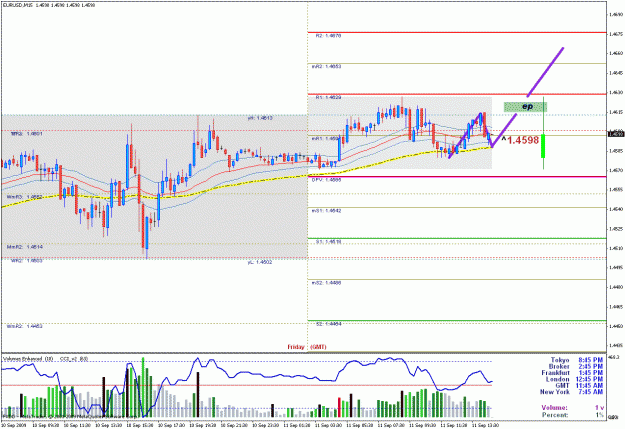Screen dimensions: 625x429
Task: Select the R2 pivot level label
Action: 328,35
